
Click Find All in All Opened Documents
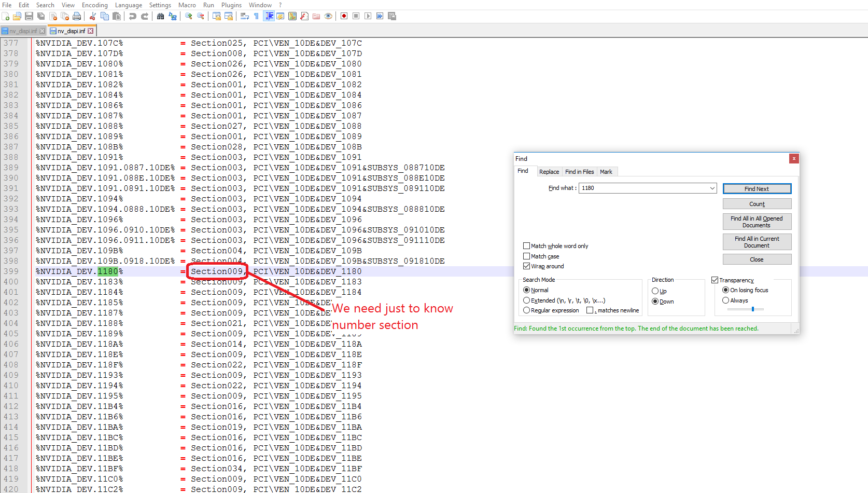click(x=757, y=222)
